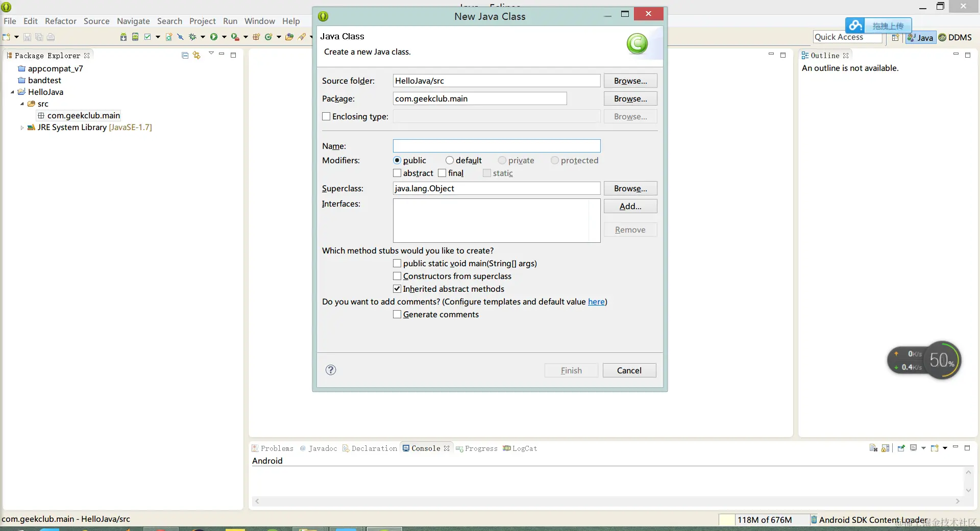The height and width of the screenshot is (531, 980).
Task: Toggle the Console Scroll Lock icon
Action: [x=886, y=448]
